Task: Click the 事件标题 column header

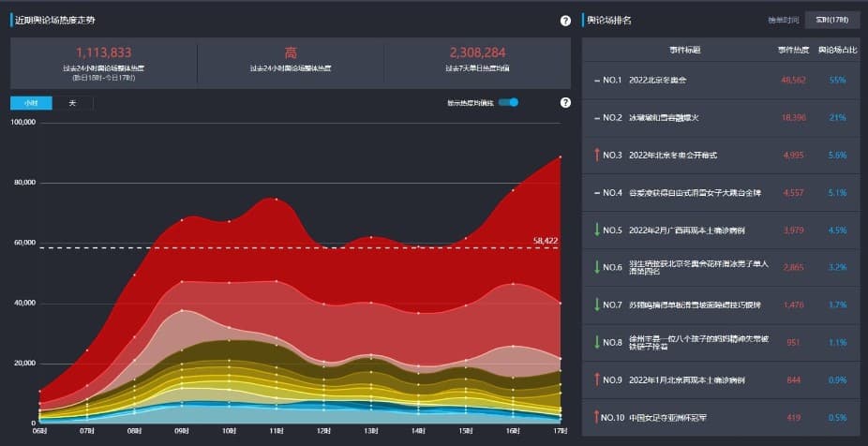Action: click(685, 51)
